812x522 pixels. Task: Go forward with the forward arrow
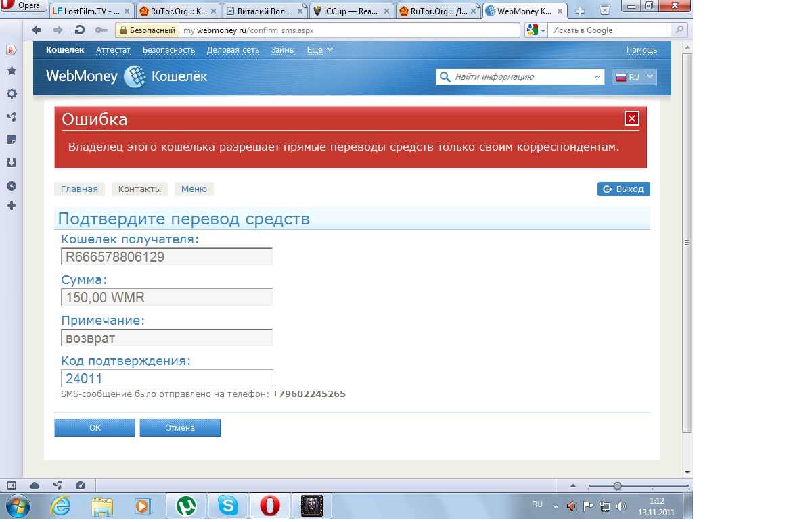(58, 30)
